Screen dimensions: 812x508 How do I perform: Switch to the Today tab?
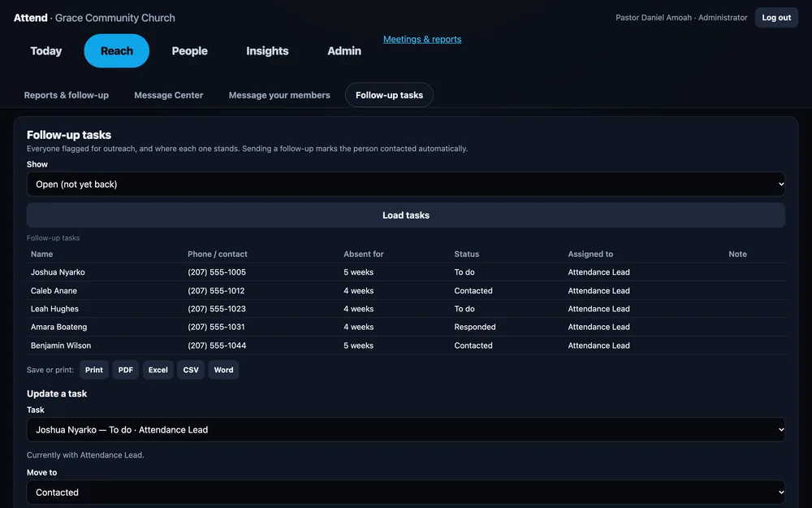[46, 50]
